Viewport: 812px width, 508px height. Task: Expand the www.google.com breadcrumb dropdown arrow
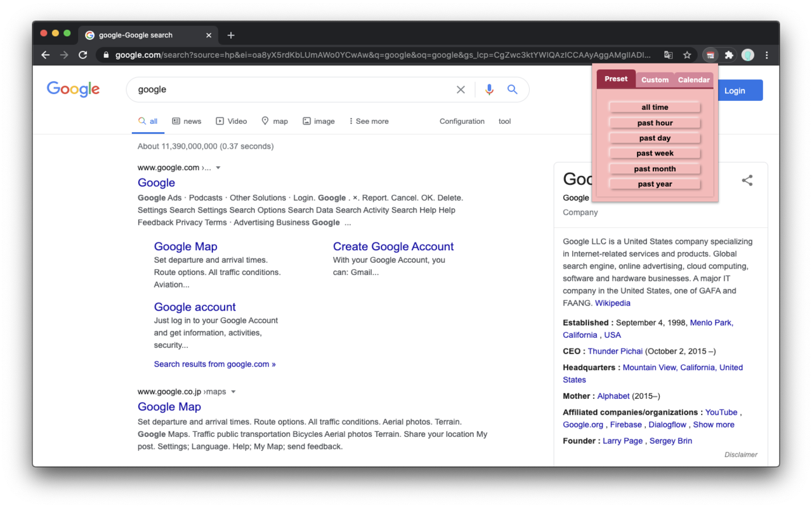[218, 167]
